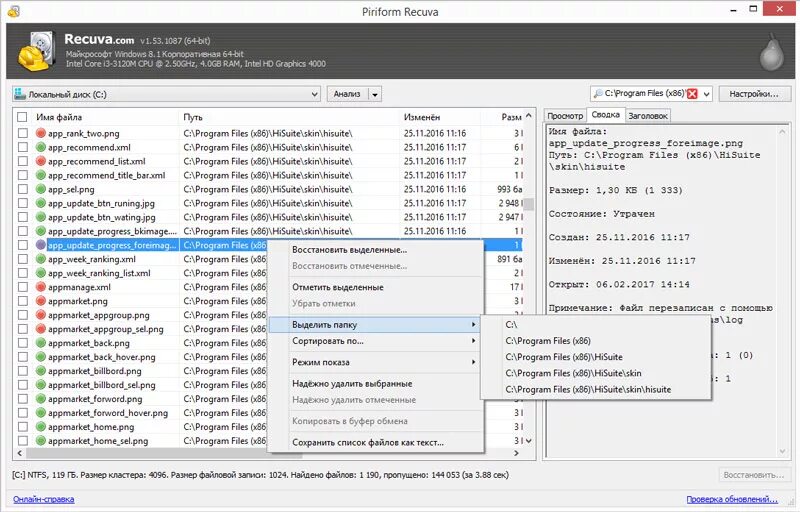Viewport: 800px width, 512px height.
Task: Click the green status dot for app_sel.png
Action: pyautogui.click(x=41, y=189)
